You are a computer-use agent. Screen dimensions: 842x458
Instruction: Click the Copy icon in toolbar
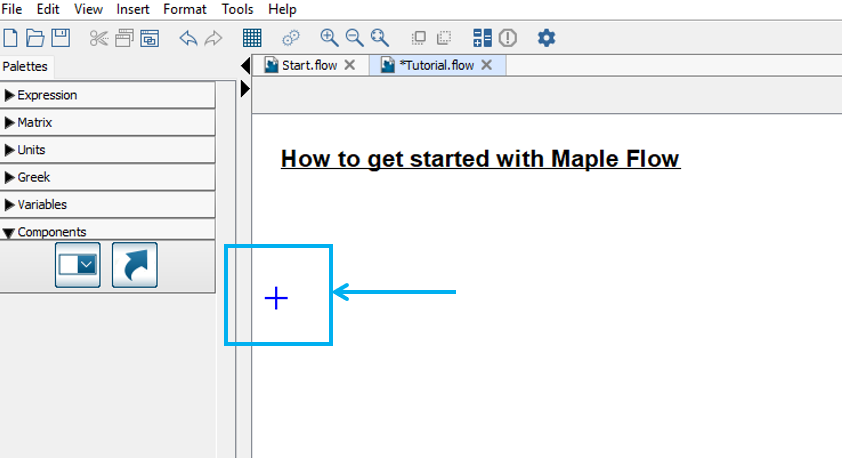point(124,38)
